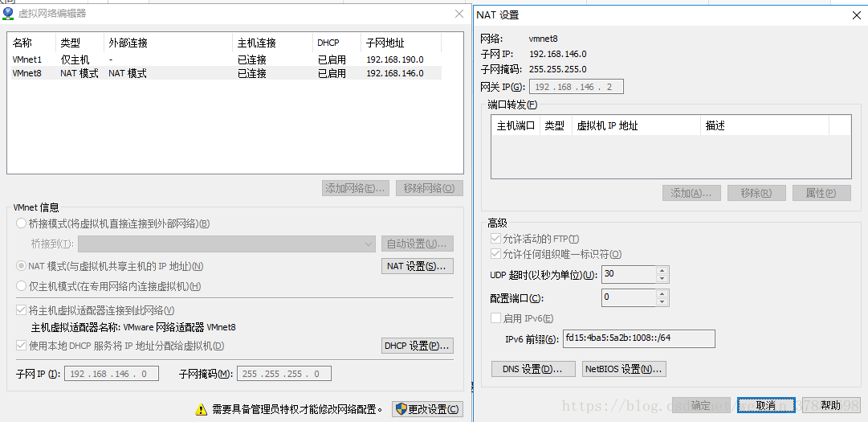The height and width of the screenshot is (422, 868).
Task: Increase config port with up stepper arrow
Action: coord(662,293)
